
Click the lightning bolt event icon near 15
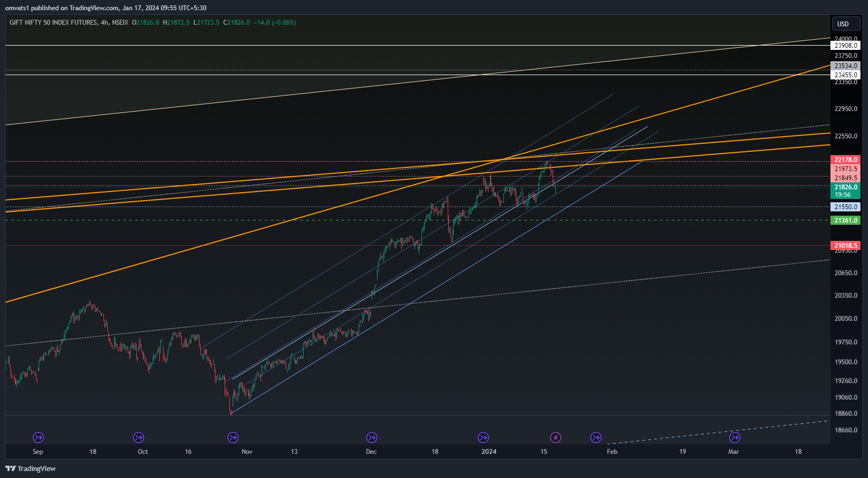(x=556, y=437)
